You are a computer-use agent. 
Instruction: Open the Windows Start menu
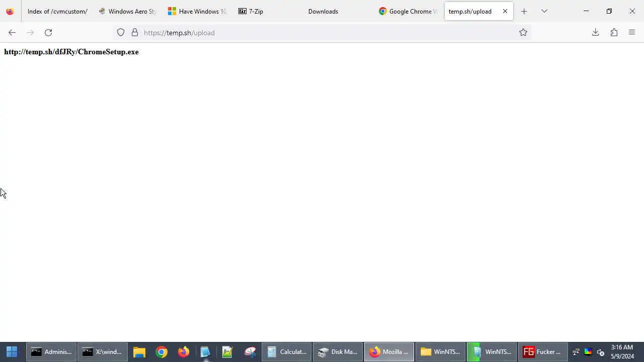(12, 352)
